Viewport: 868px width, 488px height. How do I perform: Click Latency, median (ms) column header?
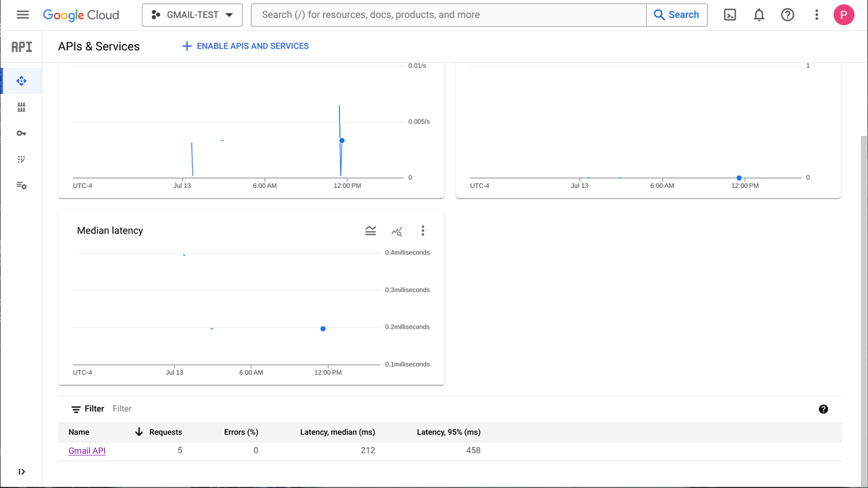click(x=337, y=432)
